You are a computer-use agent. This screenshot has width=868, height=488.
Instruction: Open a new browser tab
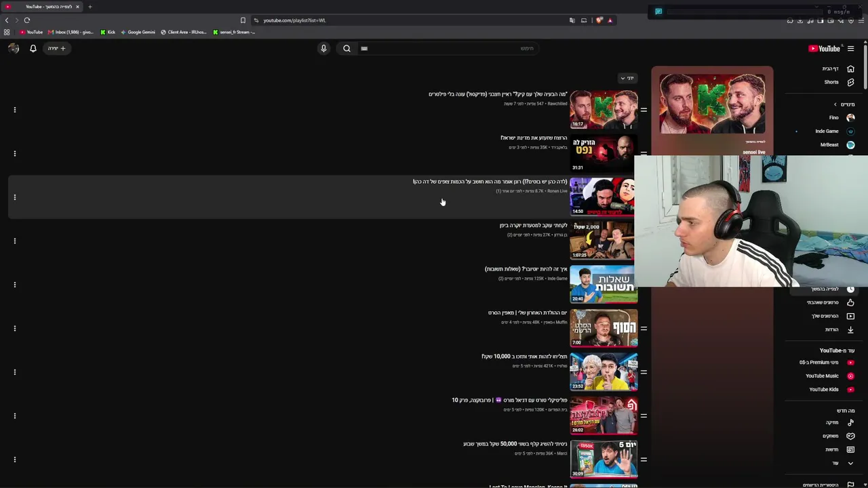(x=90, y=7)
